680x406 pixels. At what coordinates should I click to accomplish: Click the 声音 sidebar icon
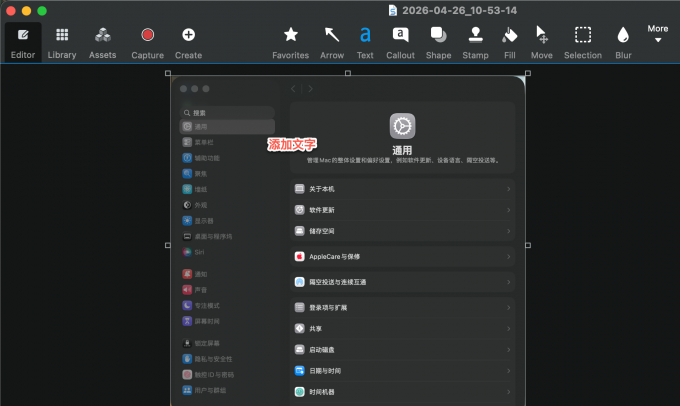(x=187, y=290)
